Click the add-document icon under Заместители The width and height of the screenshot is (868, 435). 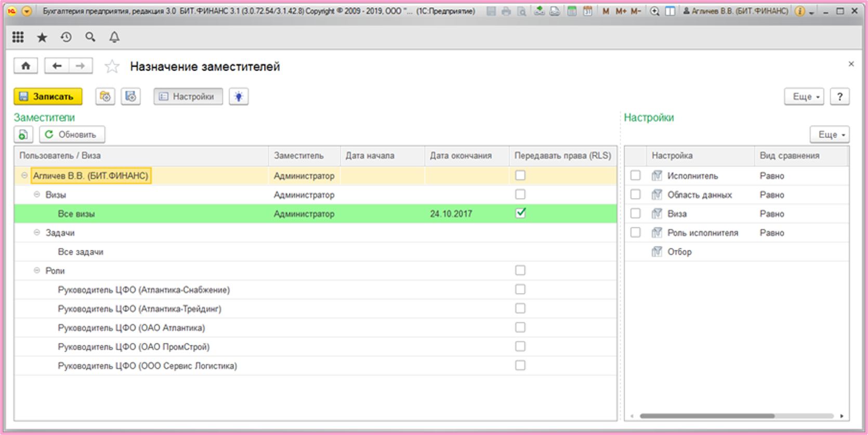pos(23,135)
